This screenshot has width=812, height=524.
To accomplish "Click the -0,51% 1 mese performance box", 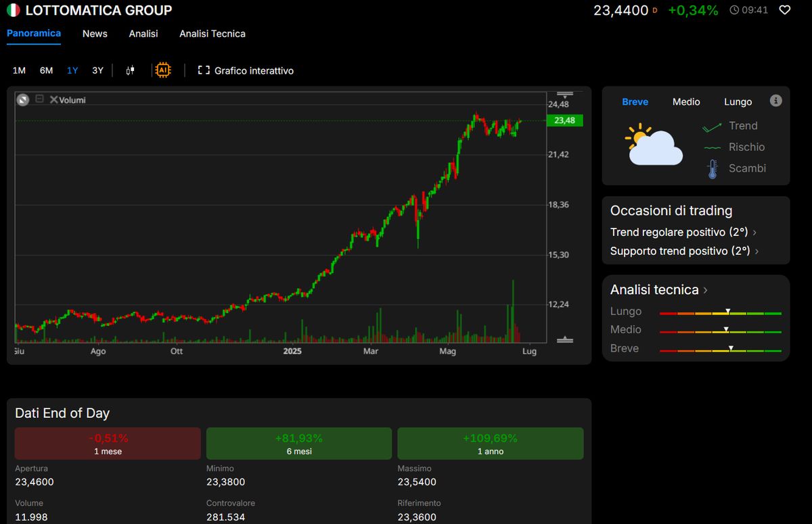I will click(108, 444).
